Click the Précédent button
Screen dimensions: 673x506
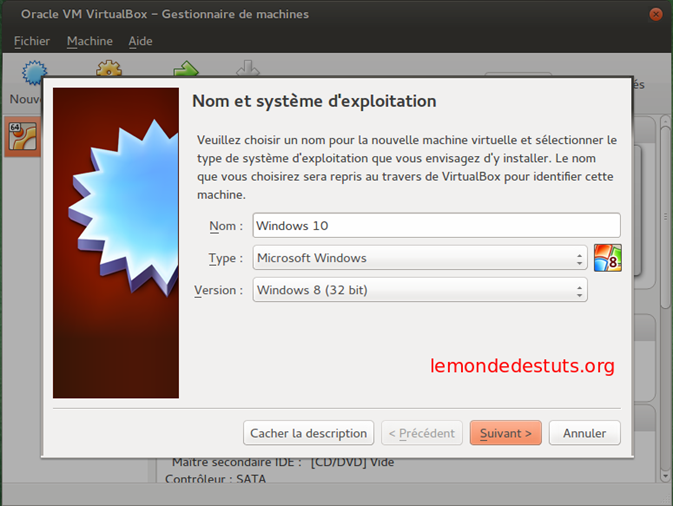point(421,433)
